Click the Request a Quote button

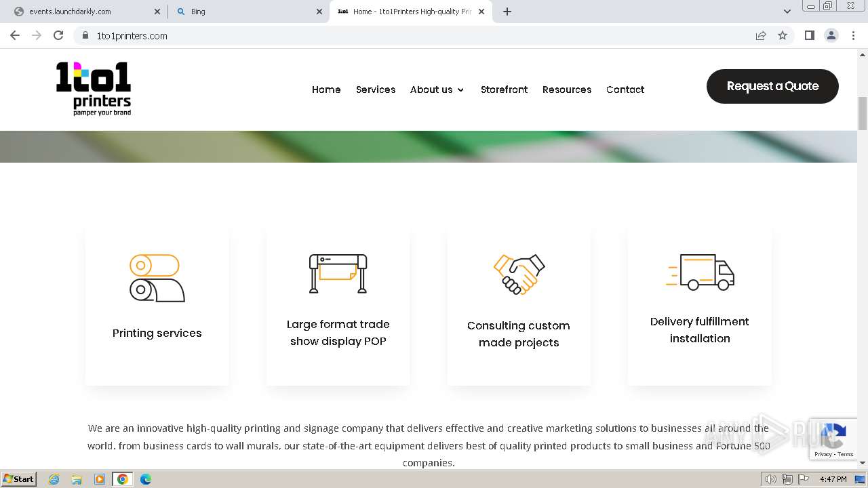tap(772, 86)
